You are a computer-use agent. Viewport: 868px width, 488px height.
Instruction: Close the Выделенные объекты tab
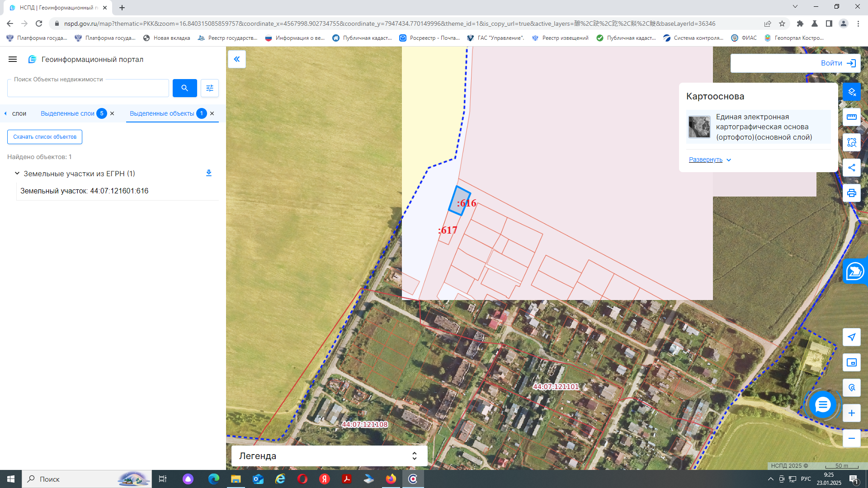(x=212, y=113)
